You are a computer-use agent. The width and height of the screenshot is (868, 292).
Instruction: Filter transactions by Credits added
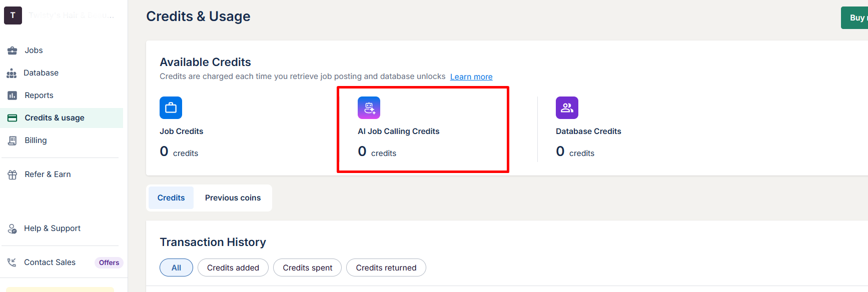(x=233, y=267)
